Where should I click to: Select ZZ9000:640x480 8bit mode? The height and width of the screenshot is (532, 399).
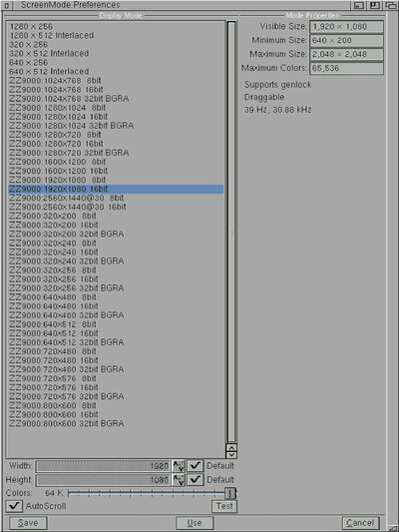tap(116, 297)
